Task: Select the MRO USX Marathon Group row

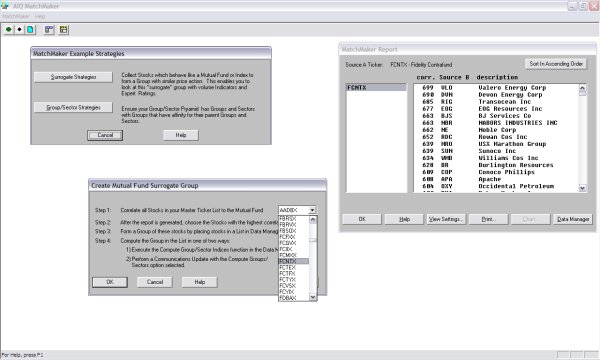Action: 496,144
